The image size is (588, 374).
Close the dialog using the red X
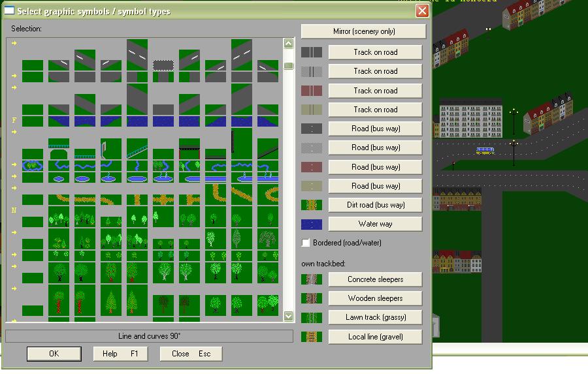tap(422, 11)
